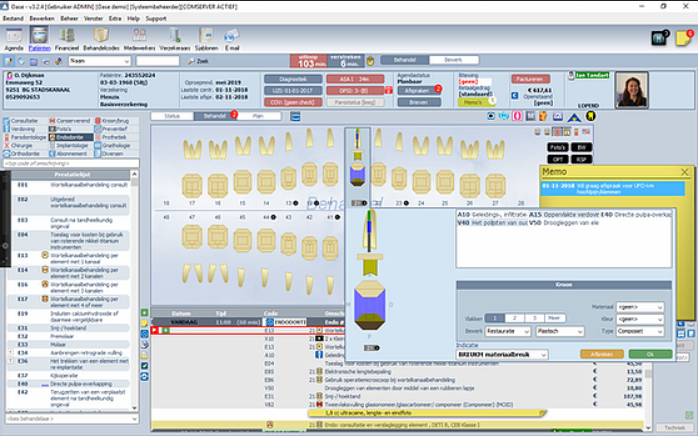The width and height of the screenshot is (698, 436).
Task: Click the Afspraken button
Action: [x=417, y=91]
